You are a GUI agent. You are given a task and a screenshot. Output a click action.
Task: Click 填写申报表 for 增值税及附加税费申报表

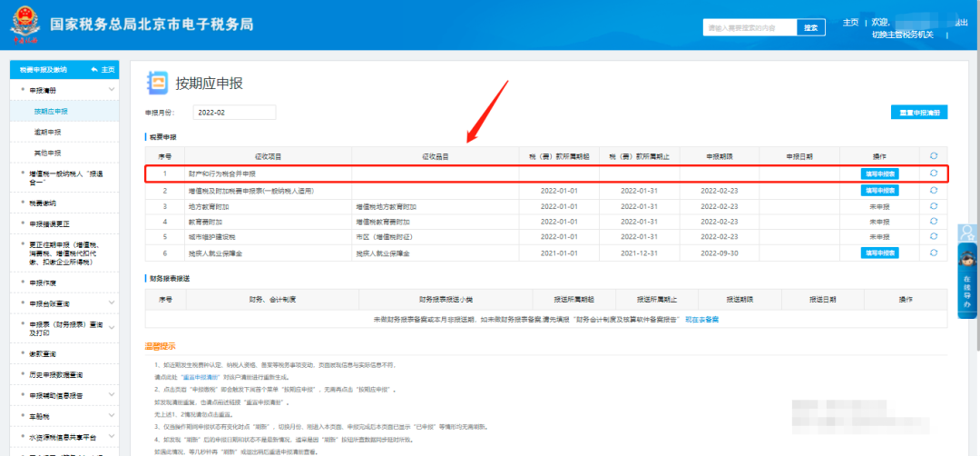(x=879, y=190)
